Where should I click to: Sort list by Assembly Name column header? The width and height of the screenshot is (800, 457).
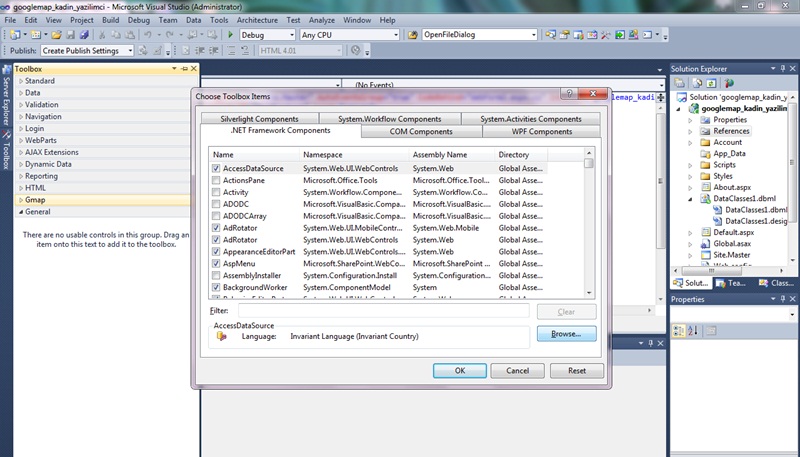coord(452,155)
